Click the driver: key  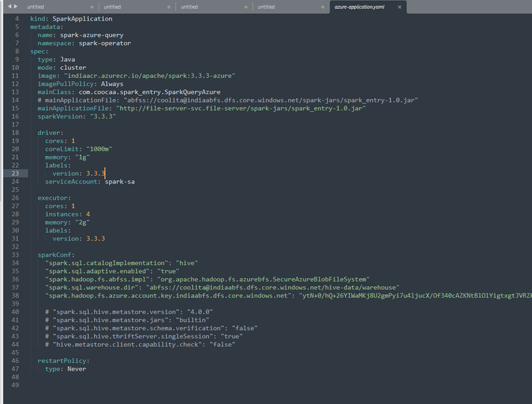[51, 132]
